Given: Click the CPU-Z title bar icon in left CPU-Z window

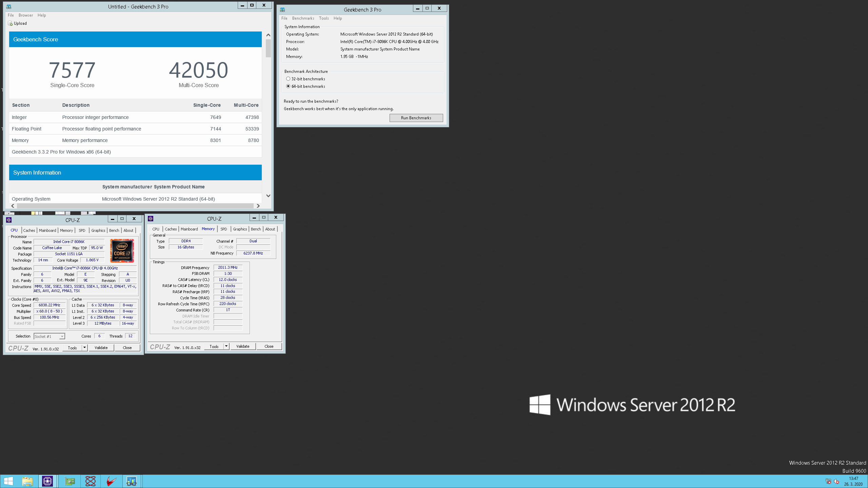Looking at the screenshot, I should tap(9, 220).
